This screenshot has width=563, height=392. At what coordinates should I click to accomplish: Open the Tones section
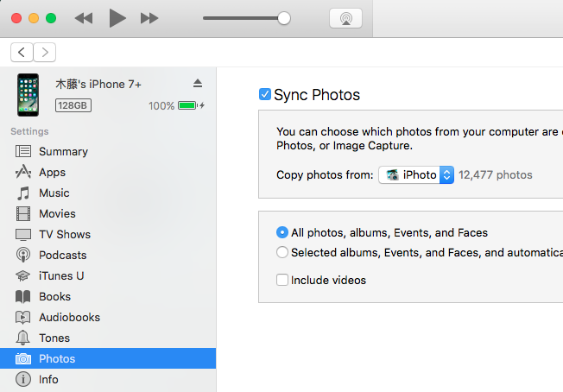point(54,338)
